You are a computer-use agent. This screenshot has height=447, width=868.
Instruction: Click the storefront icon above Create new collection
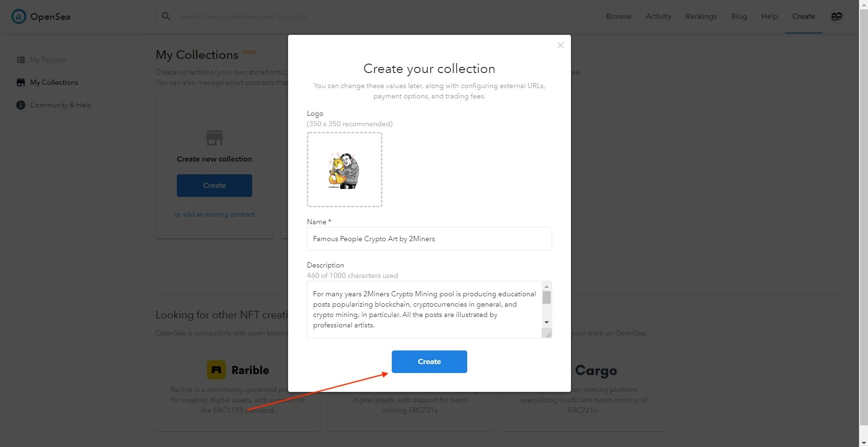(x=215, y=138)
